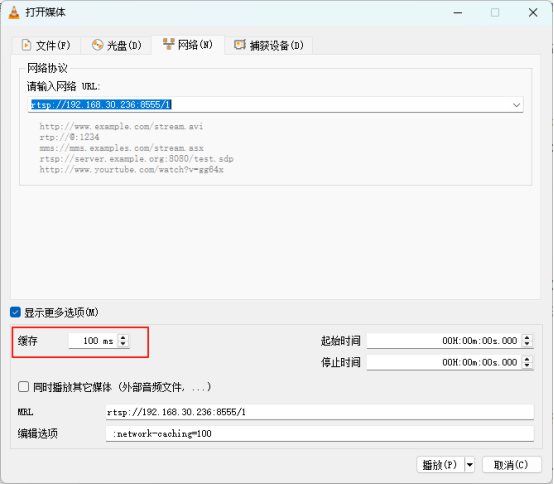Select the 网络(N) tab
The height and width of the screenshot is (484, 554).
(x=188, y=45)
